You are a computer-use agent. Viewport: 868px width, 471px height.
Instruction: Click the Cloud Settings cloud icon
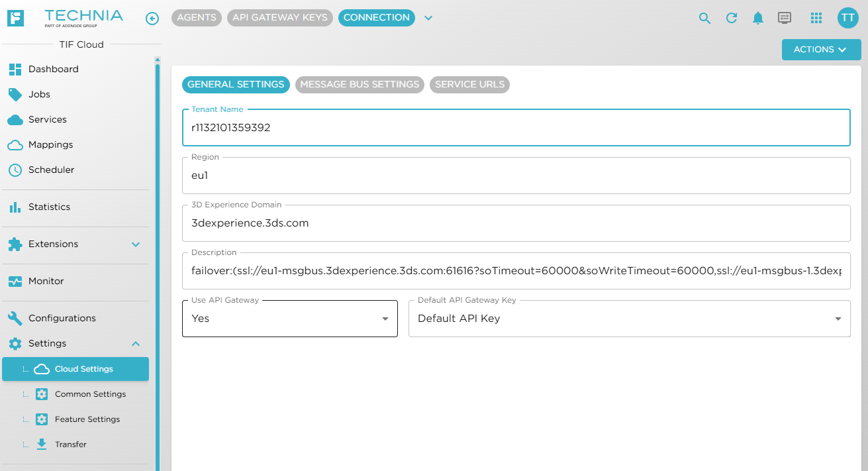(x=42, y=369)
